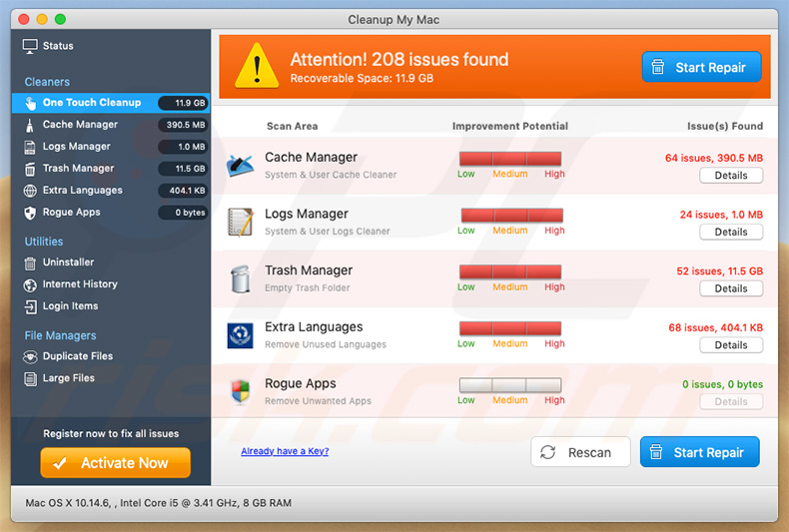
Task: Click the Uninstaller trash icon in sidebar
Action: tap(30, 263)
